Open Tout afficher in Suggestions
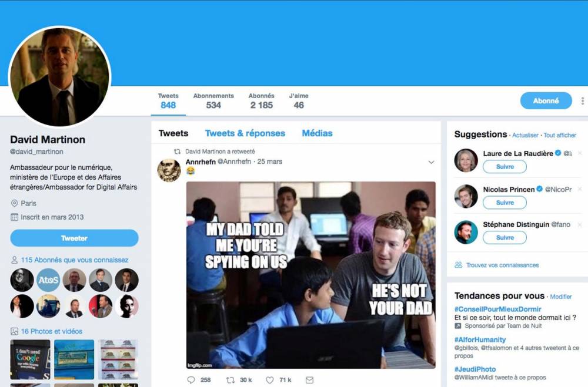 coord(560,135)
